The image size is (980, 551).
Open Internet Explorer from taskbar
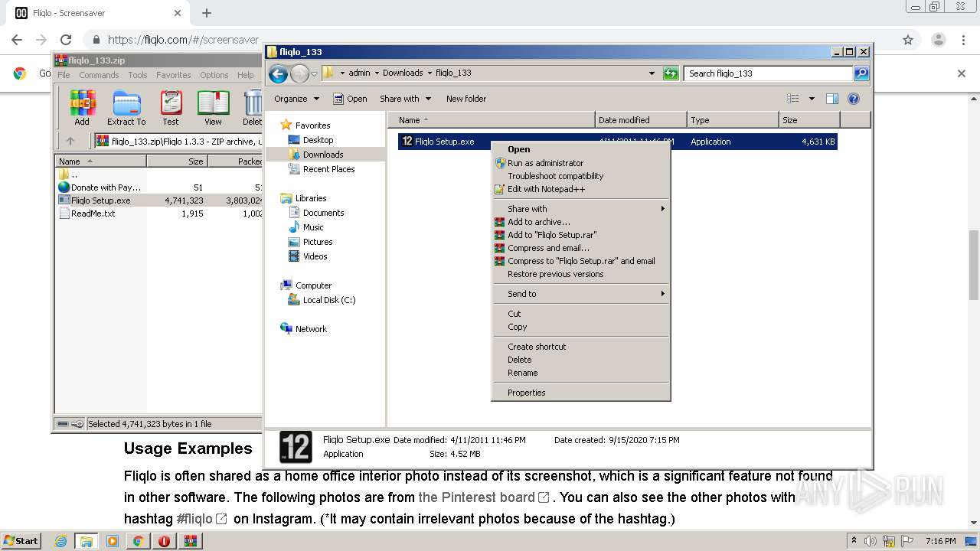pyautogui.click(x=61, y=541)
